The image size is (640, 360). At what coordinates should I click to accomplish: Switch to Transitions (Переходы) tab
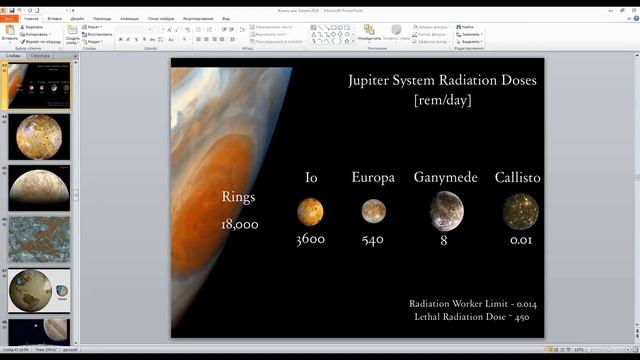[102, 18]
